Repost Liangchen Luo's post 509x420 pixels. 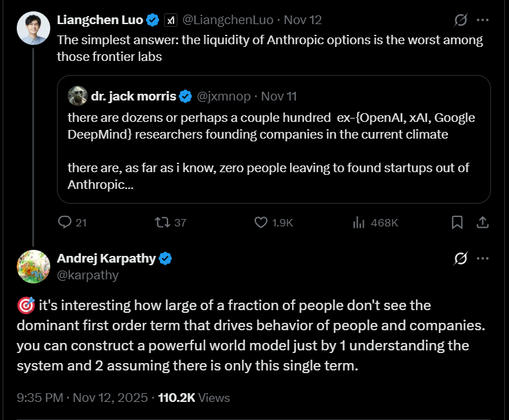point(162,222)
